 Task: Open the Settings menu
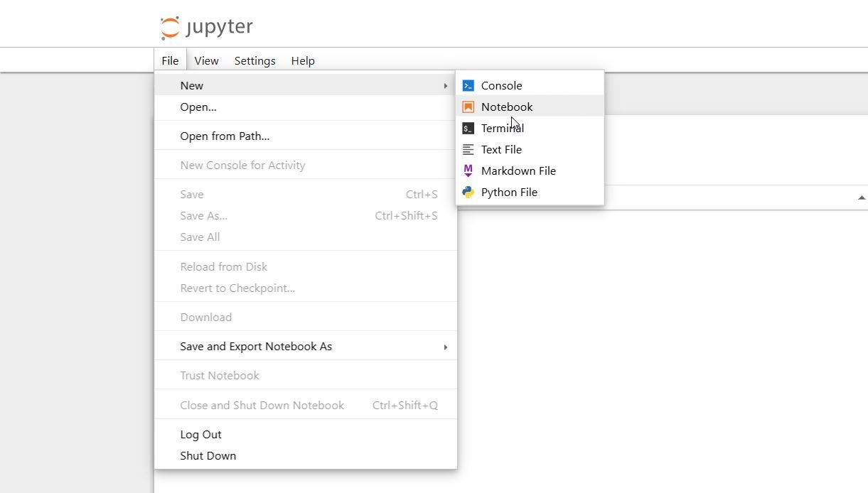pos(254,60)
